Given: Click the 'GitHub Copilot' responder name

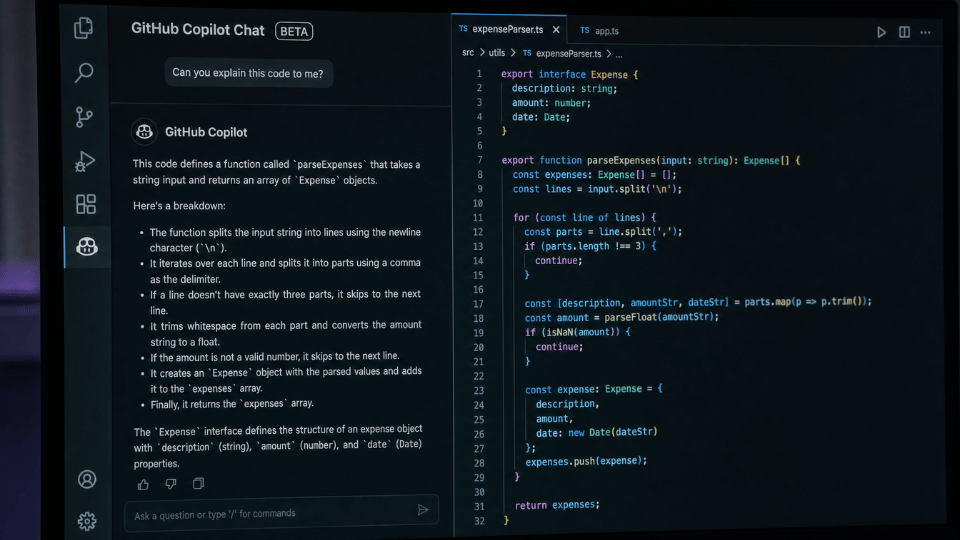Looking at the screenshot, I should click(206, 132).
